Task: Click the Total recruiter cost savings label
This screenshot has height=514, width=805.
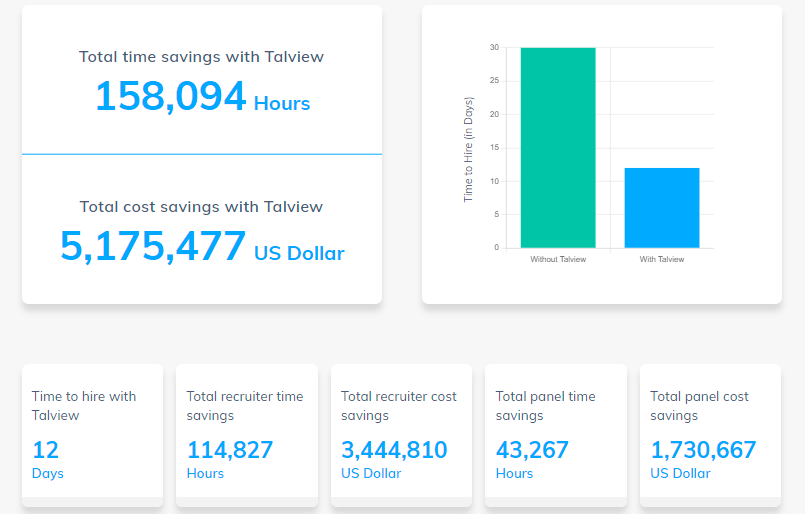Action: pyautogui.click(x=398, y=406)
